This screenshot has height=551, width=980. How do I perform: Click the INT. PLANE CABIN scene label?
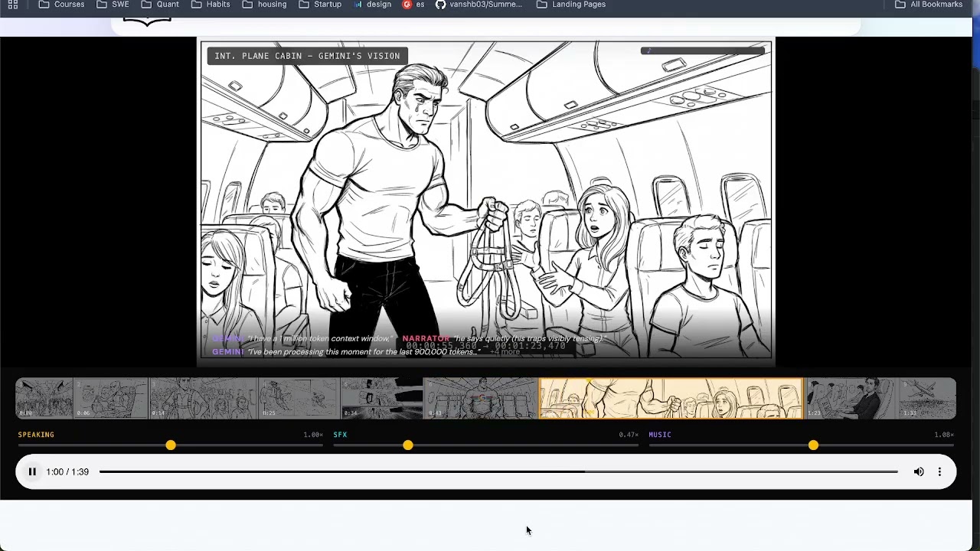point(307,56)
